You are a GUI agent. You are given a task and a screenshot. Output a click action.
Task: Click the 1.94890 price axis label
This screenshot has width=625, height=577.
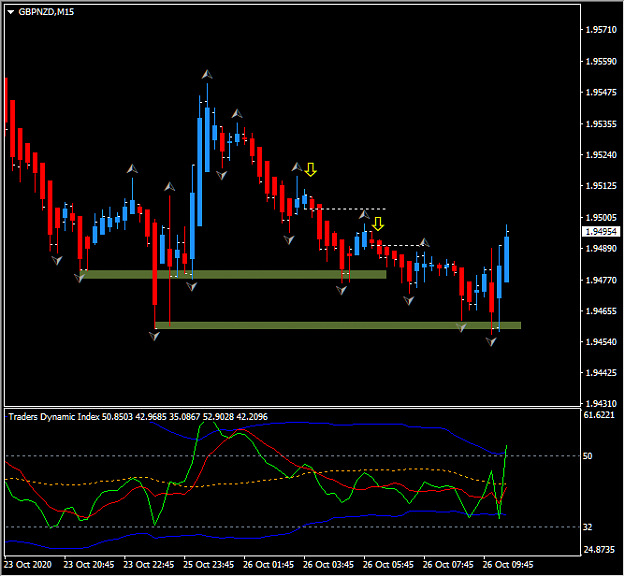[x=601, y=249]
